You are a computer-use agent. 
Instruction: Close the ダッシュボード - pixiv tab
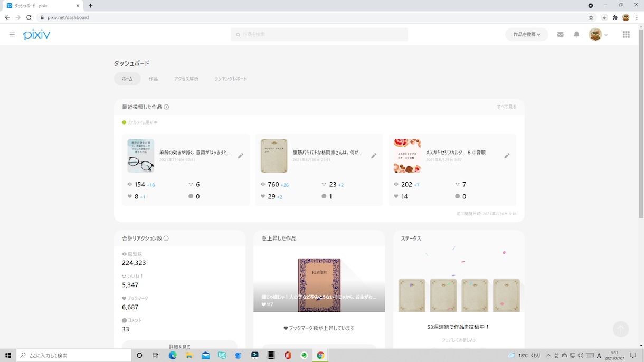(x=78, y=6)
